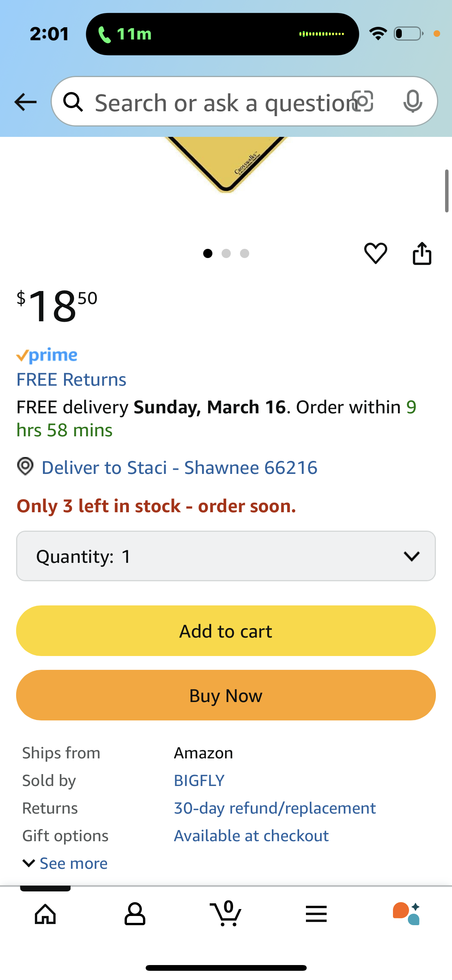
Task: Tap the second image carousel dot
Action: [x=226, y=253]
